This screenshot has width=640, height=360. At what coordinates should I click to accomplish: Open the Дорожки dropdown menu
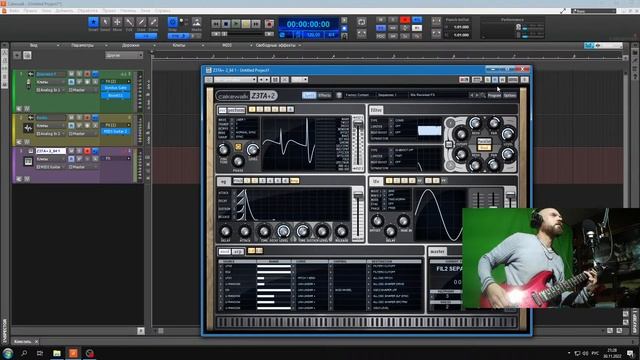131,45
